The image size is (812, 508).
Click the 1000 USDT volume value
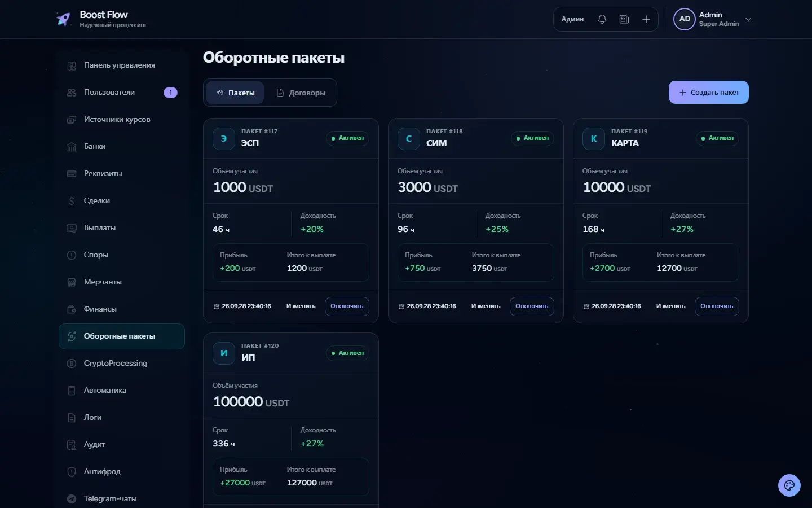(243, 187)
